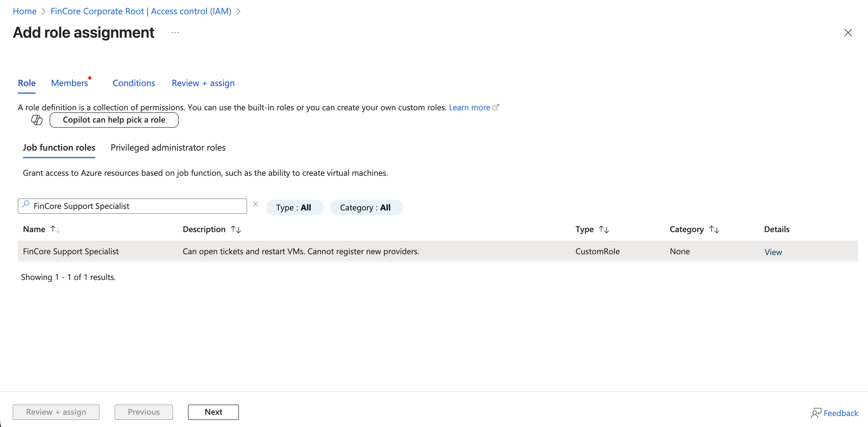The height and width of the screenshot is (427, 868).
Task: Click the Copilot icon beside role helper
Action: pyautogui.click(x=37, y=120)
